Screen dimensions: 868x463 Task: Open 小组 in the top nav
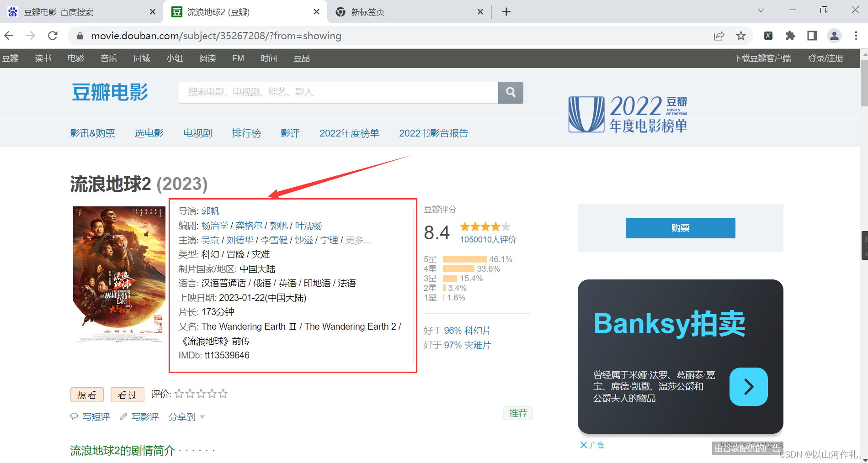click(x=175, y=58)
